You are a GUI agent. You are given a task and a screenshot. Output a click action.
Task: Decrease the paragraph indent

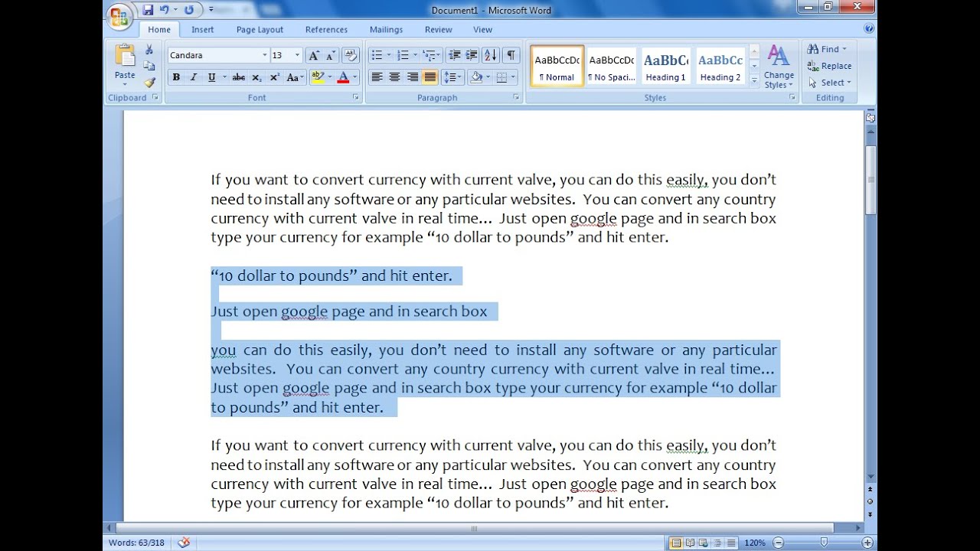(x=454, y=55)
